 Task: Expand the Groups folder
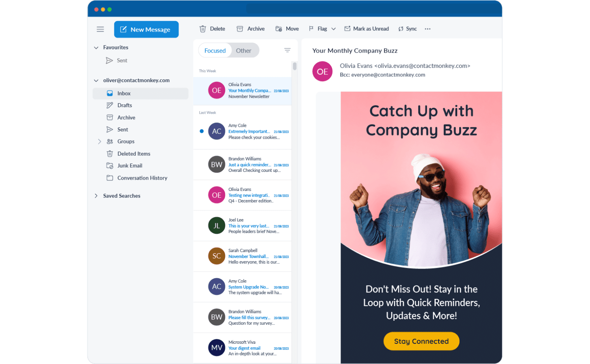99,142
